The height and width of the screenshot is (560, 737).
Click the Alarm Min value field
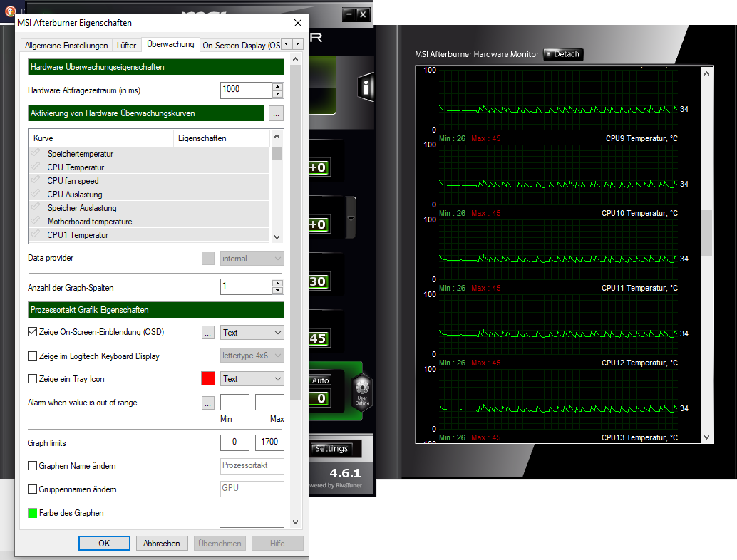(x=234, y=403)
